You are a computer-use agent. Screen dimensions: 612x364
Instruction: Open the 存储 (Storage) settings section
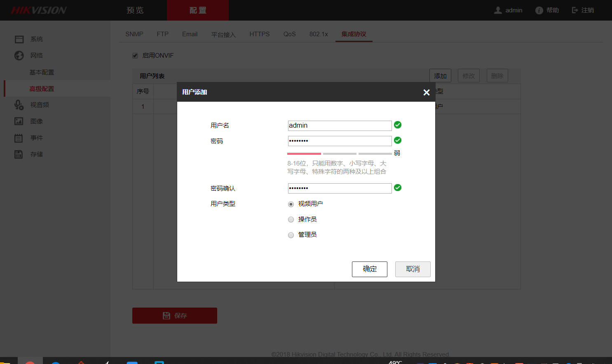[x=37, y=154]
